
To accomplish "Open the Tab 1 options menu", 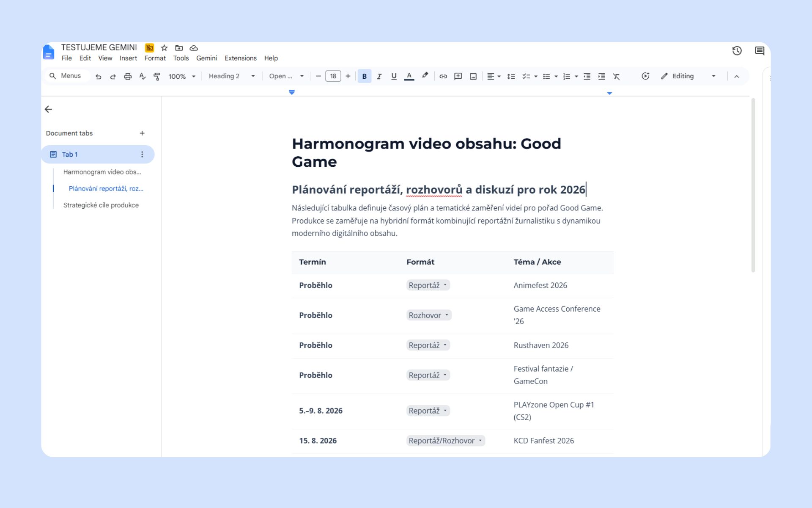I will click(x=142, y=155).
